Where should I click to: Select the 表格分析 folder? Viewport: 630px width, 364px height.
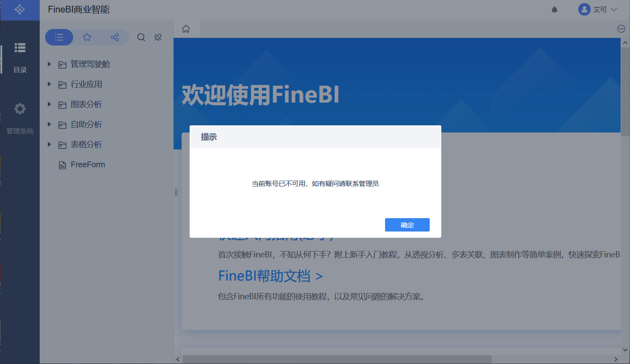click(x=87, y=145)
